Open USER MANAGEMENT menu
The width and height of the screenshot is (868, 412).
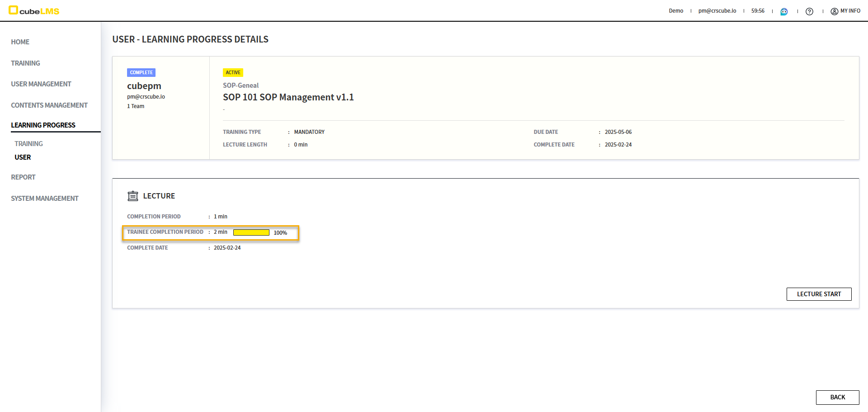coord(41,84)
